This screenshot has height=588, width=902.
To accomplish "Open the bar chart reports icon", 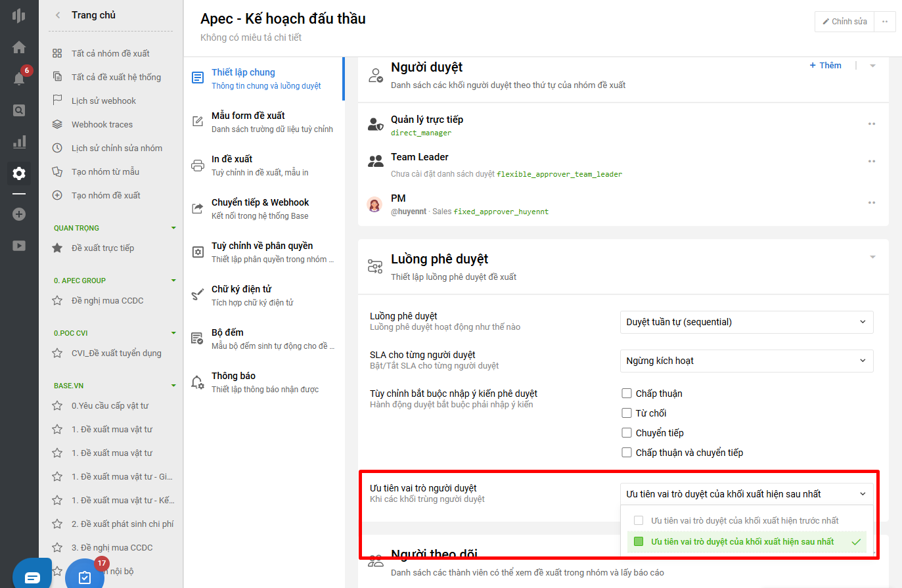I will coord(19,142).
